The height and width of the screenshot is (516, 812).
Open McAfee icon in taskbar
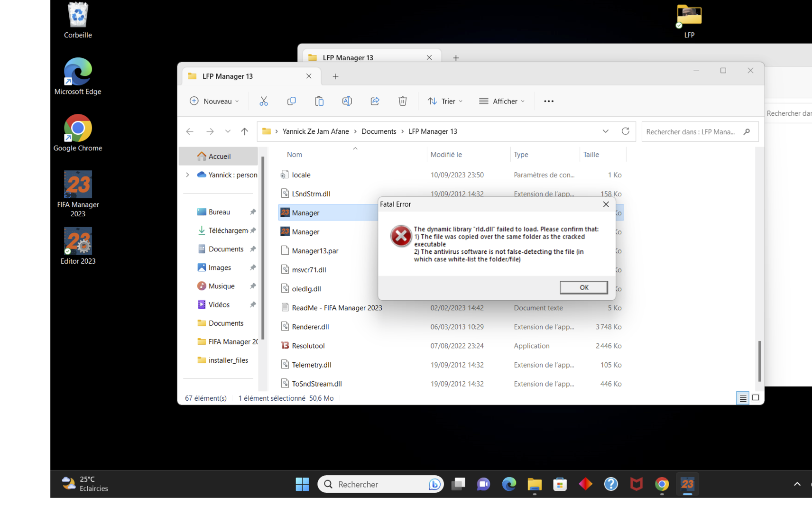tap(637, 484)
